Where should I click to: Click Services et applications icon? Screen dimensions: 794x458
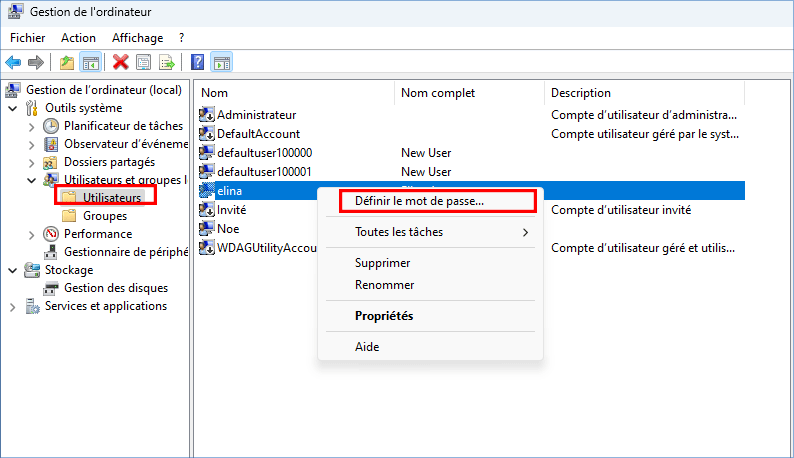click(32, 306)
